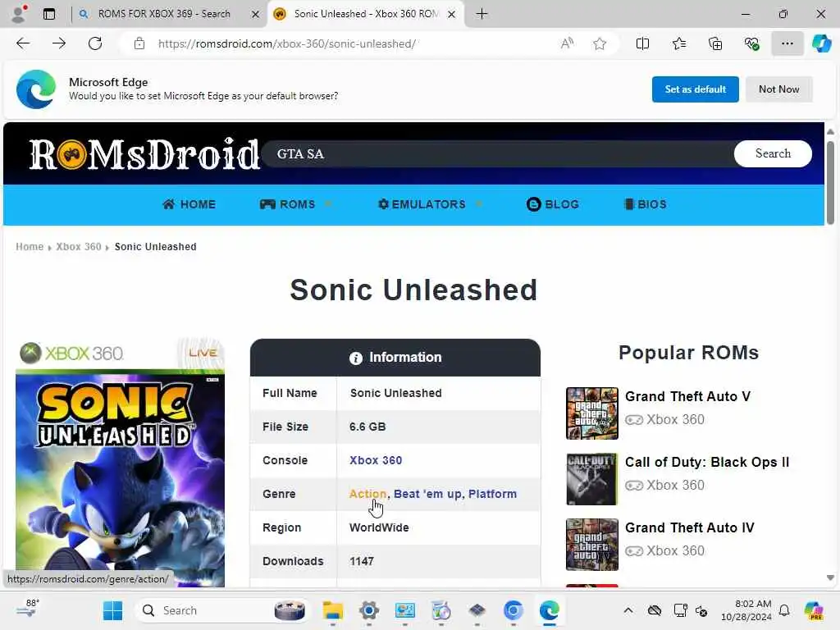Open Edge Settings and more menu

pyautogui.click(x=787, y=43)
